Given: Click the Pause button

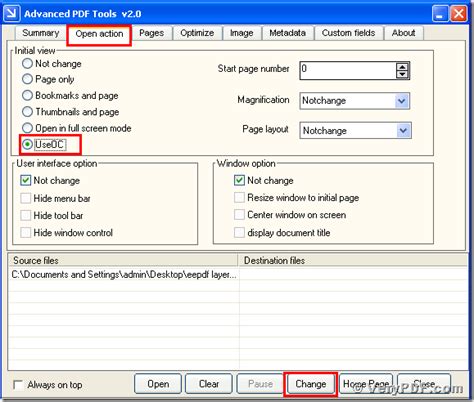Looking at the screenshot, I should pos(260,384).
